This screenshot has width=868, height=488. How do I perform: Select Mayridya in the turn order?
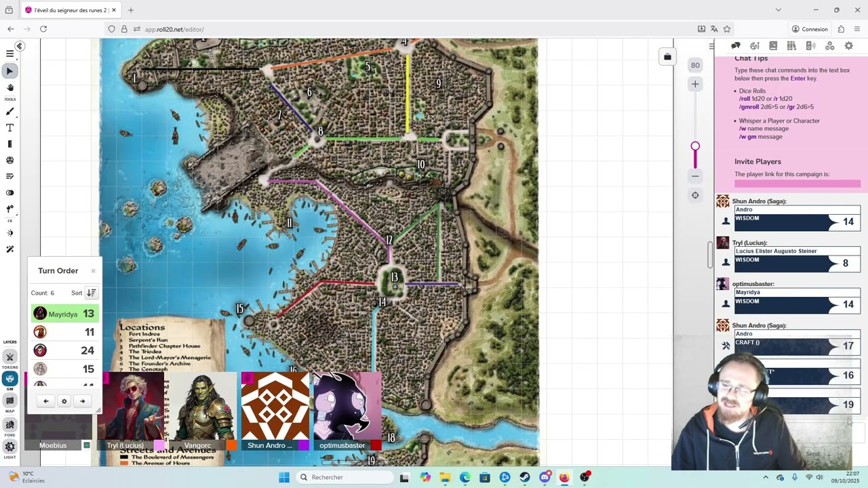click(x=65, y=314)
